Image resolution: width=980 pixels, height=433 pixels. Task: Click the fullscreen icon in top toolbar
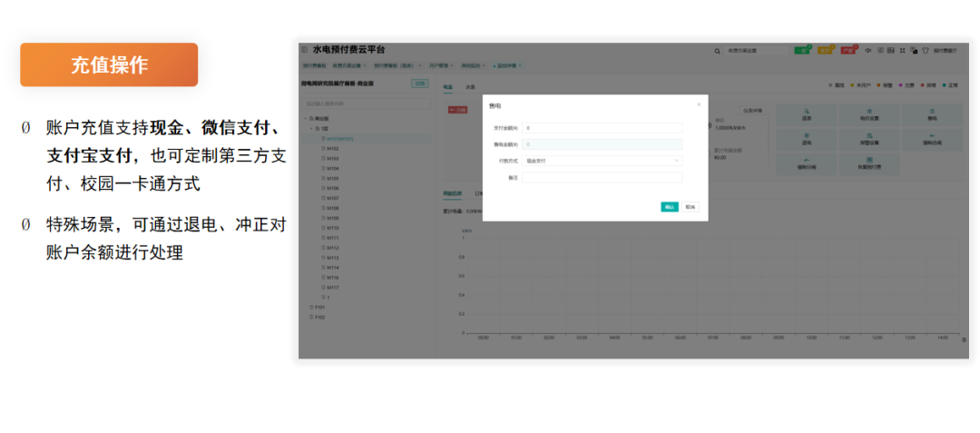pyautogui.click(x=902, y=51)
